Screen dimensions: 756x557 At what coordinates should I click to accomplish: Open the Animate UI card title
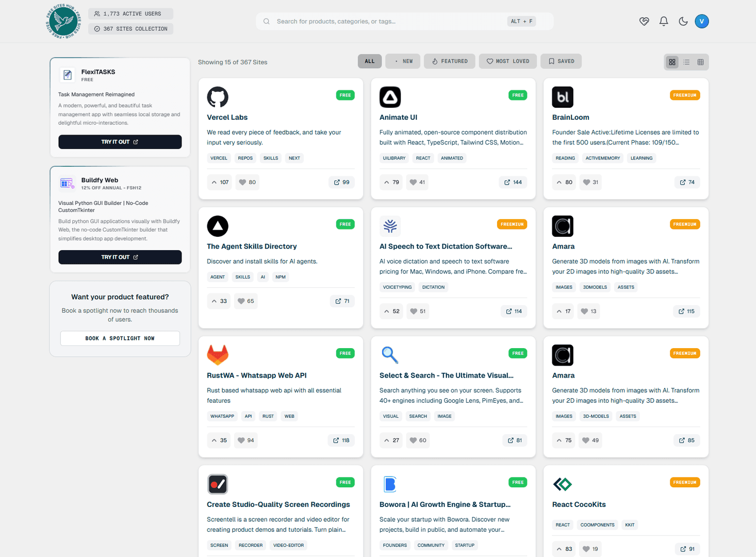point(398,118)
